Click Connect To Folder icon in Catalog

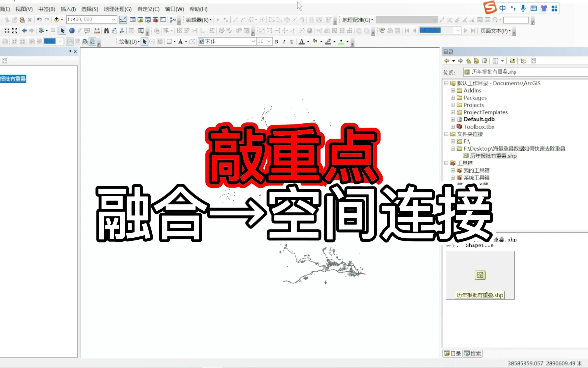tap(512, 61)
